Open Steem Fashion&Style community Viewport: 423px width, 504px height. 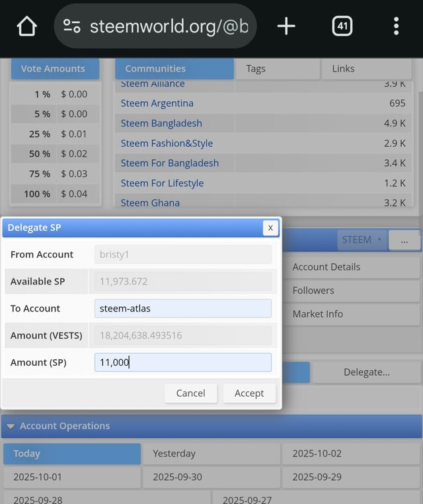click(167, 143)
